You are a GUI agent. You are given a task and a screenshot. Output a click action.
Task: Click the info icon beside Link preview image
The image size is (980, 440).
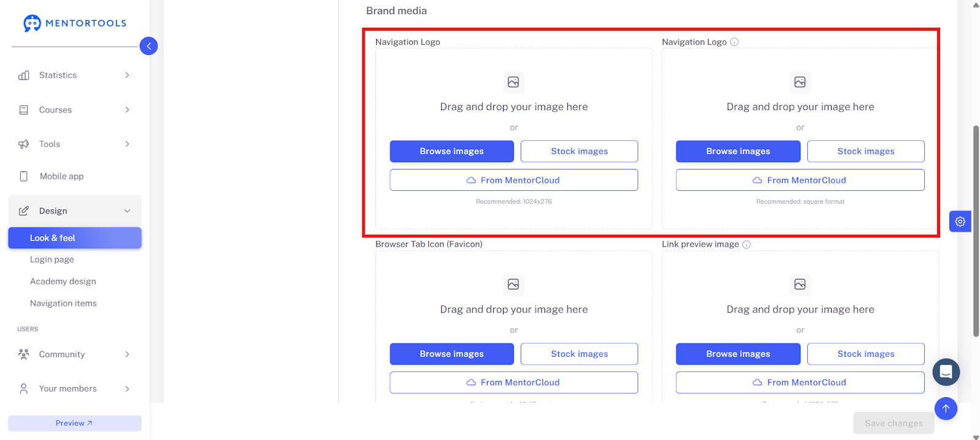pyautogui.click(x=747, y=244)
